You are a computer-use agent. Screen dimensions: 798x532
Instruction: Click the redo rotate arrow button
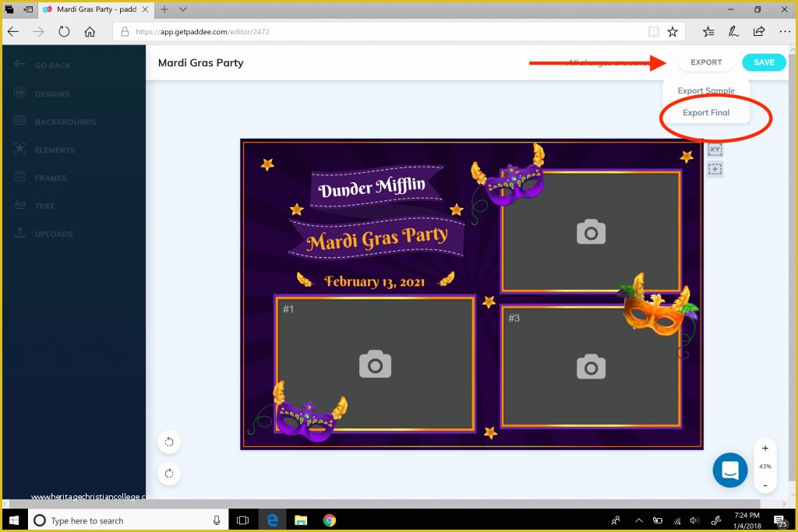(x=169, y=474)
